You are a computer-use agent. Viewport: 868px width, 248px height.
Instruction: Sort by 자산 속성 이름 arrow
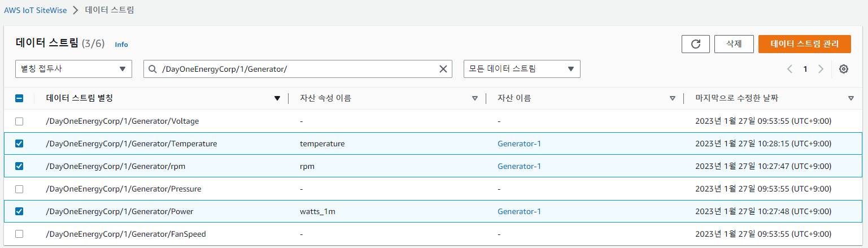click(474, 98)
